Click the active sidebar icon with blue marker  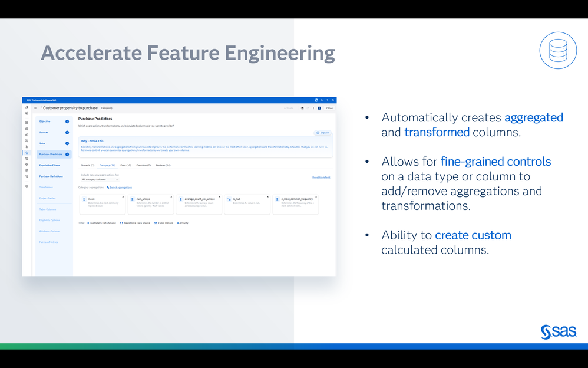[x=27, y=153]
